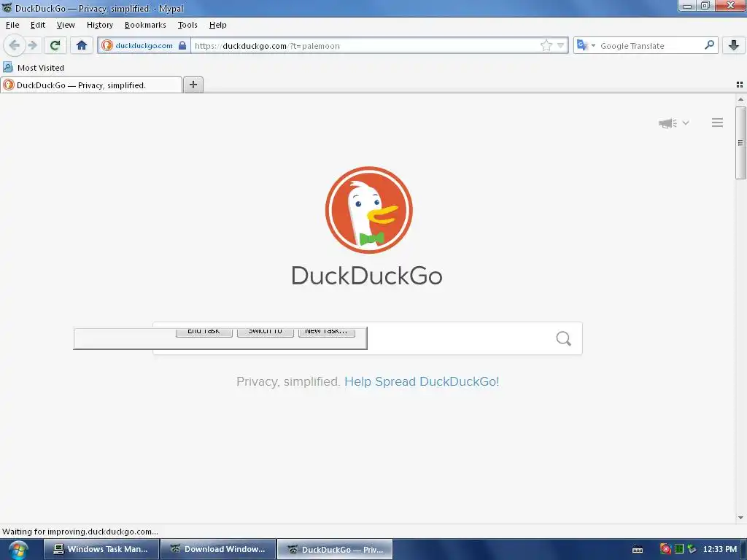Switch to Download Window... taskbar item
The height and width of the screenshot is (560, 747).
[x=218, y=549]
